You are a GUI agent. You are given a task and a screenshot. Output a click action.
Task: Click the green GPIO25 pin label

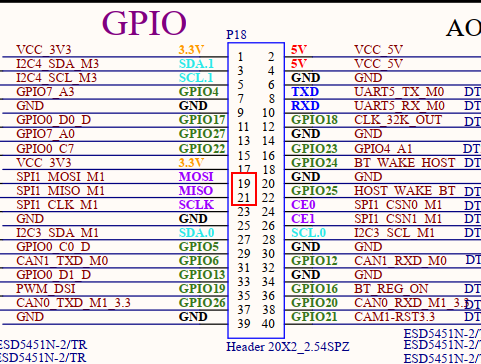[x=314, y=190]
